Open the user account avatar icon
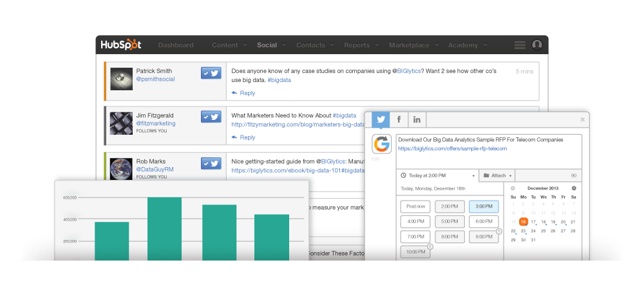The image size is (644, 296). click(x=537, y=44)
